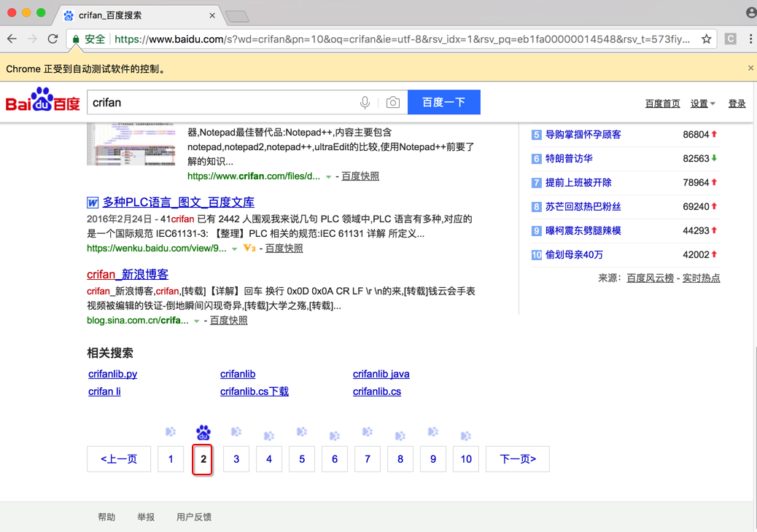This screenshot has height=532, width=757.
Task: Open the 百度风云榜 source link
Action: 650,278
